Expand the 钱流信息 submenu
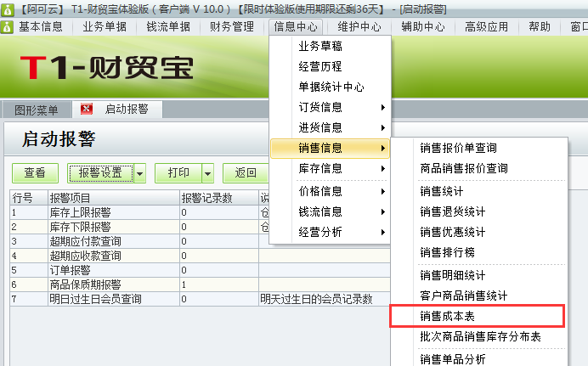The image size is (588, 366). click(330, 211)
